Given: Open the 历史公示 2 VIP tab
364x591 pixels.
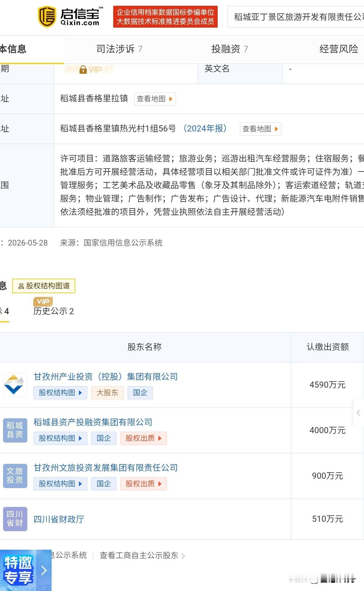Looking at the screenshot, I should point(54,311).
